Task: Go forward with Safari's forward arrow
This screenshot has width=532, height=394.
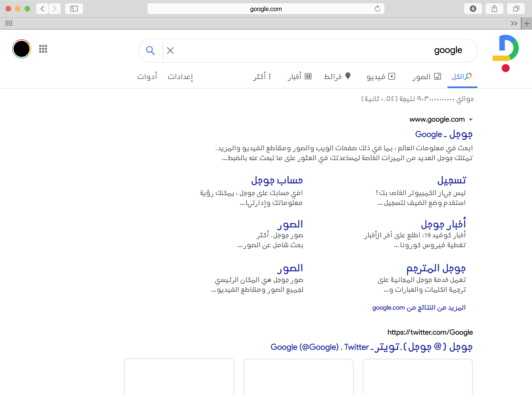Action: coord(55,9)
